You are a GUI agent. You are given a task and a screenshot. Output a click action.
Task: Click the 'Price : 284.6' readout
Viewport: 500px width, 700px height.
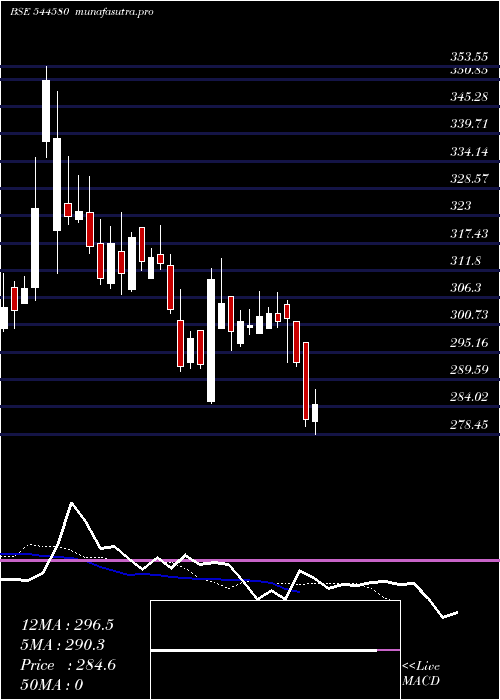(68, 665)
